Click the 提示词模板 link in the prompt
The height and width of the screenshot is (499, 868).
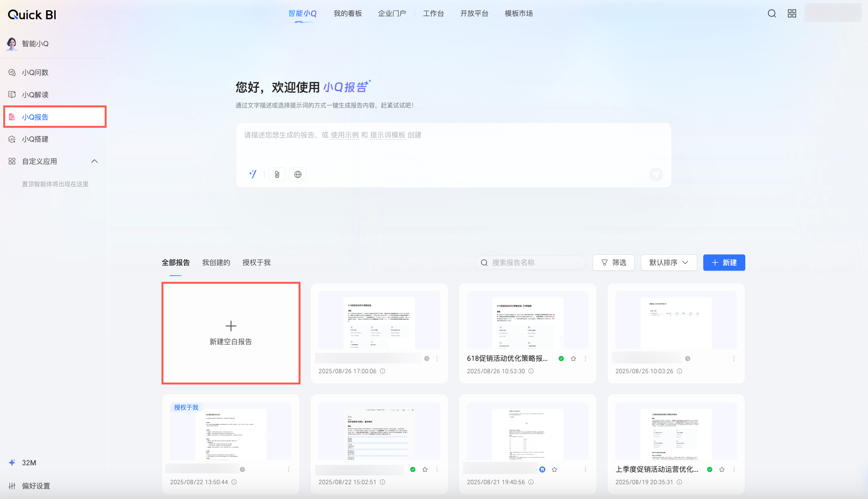click(387, 135)
